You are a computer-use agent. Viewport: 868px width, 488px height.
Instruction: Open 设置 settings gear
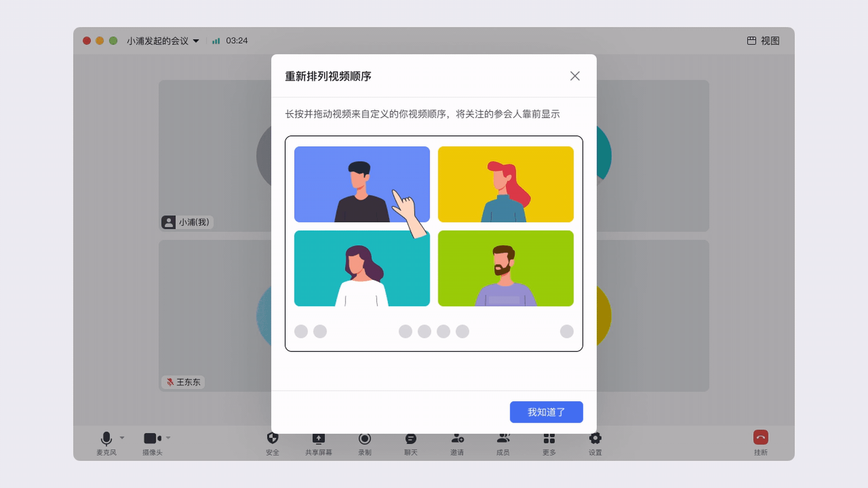pos(595,439)
